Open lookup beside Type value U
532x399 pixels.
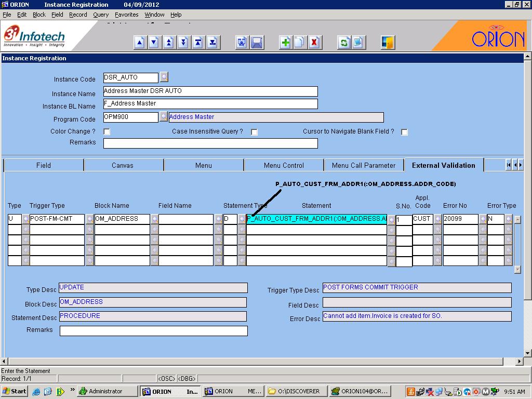pos(26,219)
